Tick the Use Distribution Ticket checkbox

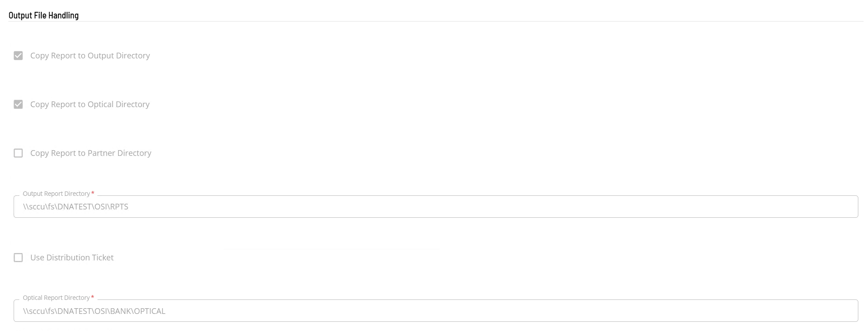(x=18, y=258)
